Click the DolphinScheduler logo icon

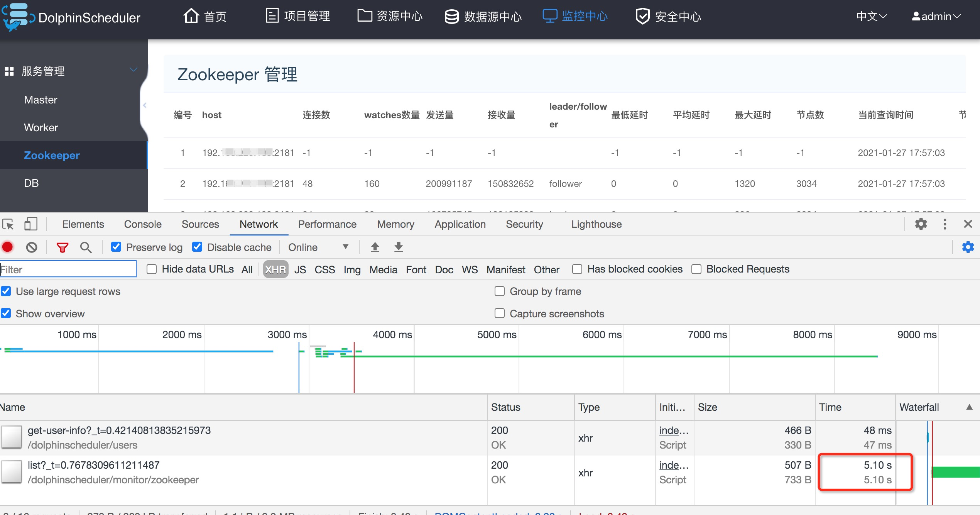tap(18, 17)
